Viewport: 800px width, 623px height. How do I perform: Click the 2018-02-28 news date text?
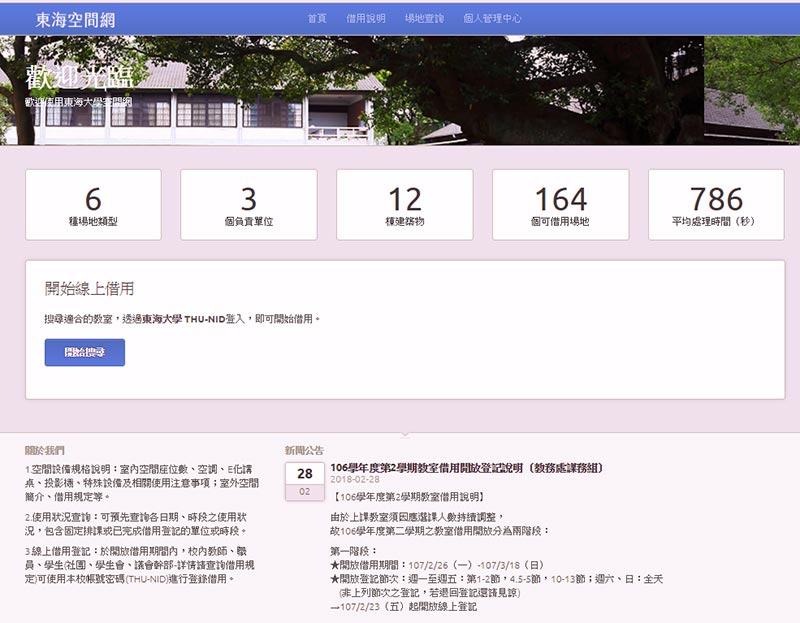(355, 480)
